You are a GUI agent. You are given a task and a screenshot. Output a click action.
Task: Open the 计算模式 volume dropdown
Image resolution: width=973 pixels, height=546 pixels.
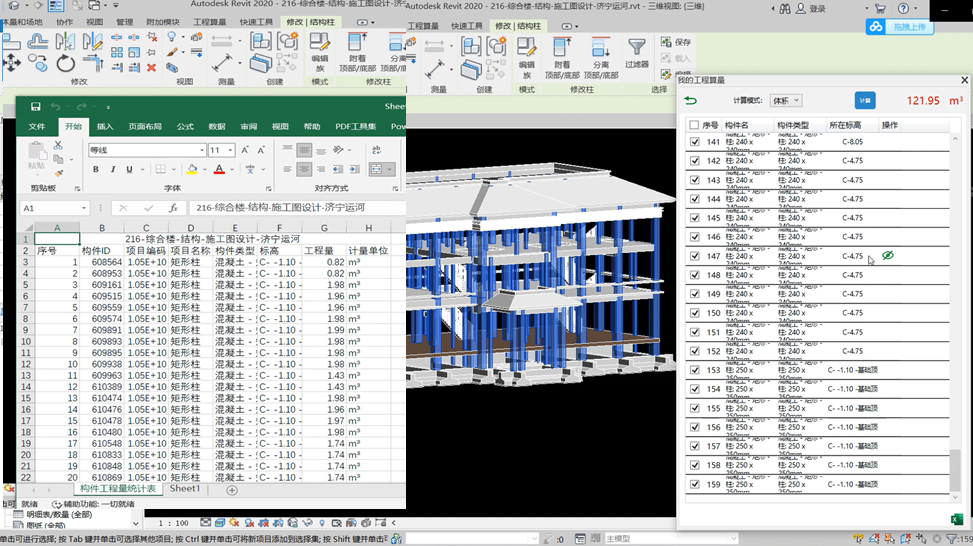pyautogui.click(x=785, y=100)
